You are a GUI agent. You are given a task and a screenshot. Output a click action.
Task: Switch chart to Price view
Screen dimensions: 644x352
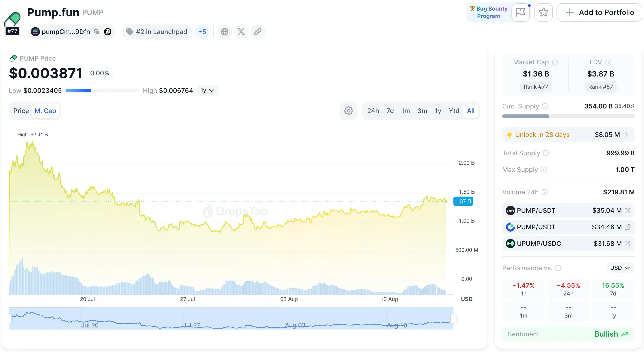click(21, 111)
